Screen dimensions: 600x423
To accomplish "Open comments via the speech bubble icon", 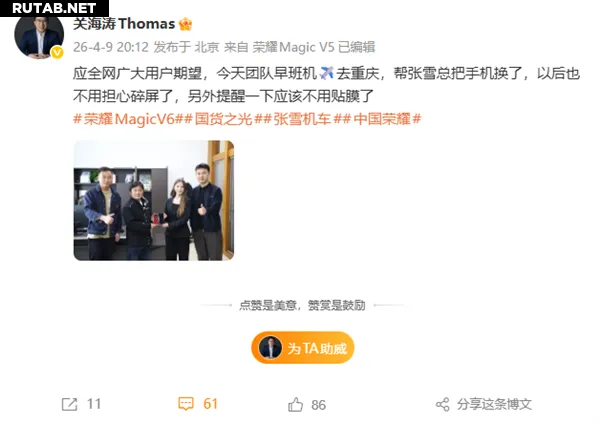I will pyautogui.click(x=186, y=404).
